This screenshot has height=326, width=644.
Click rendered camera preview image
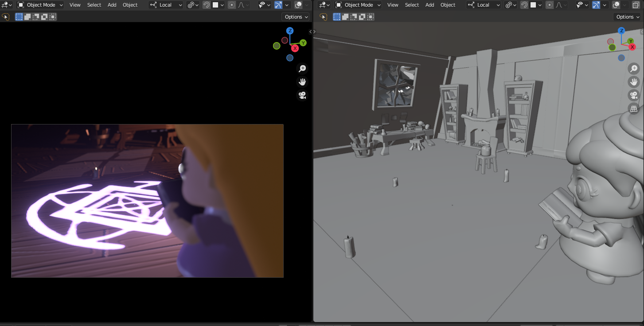147,201
